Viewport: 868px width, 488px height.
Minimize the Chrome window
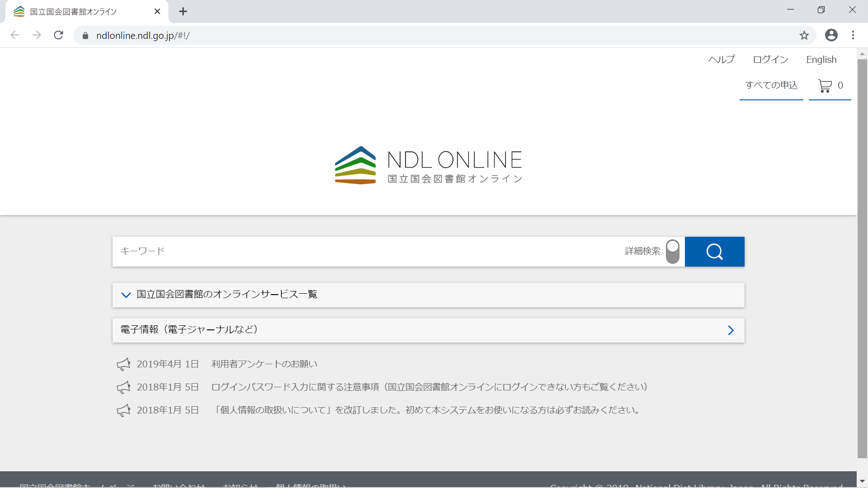(790, 10)
